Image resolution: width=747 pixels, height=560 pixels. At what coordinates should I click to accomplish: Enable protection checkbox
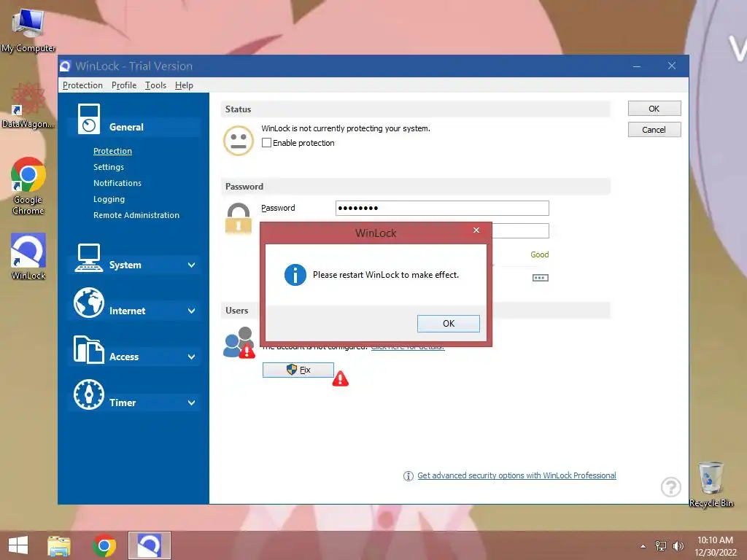coord(266,143)
